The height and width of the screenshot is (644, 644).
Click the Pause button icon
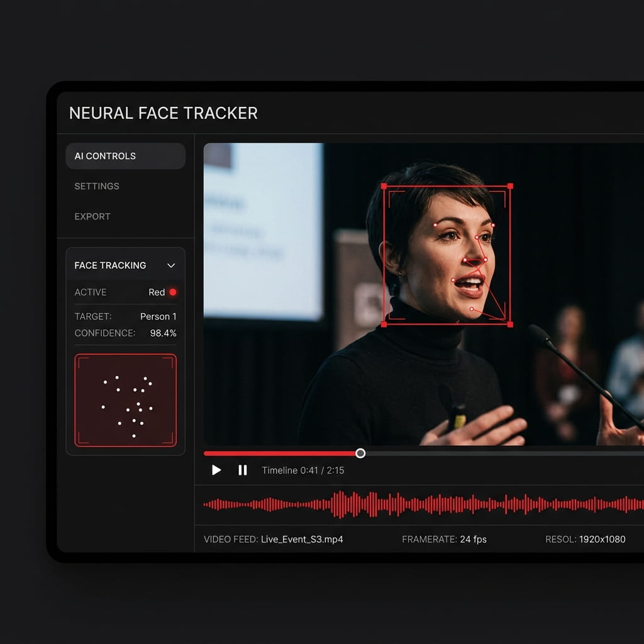click(243, 470)
